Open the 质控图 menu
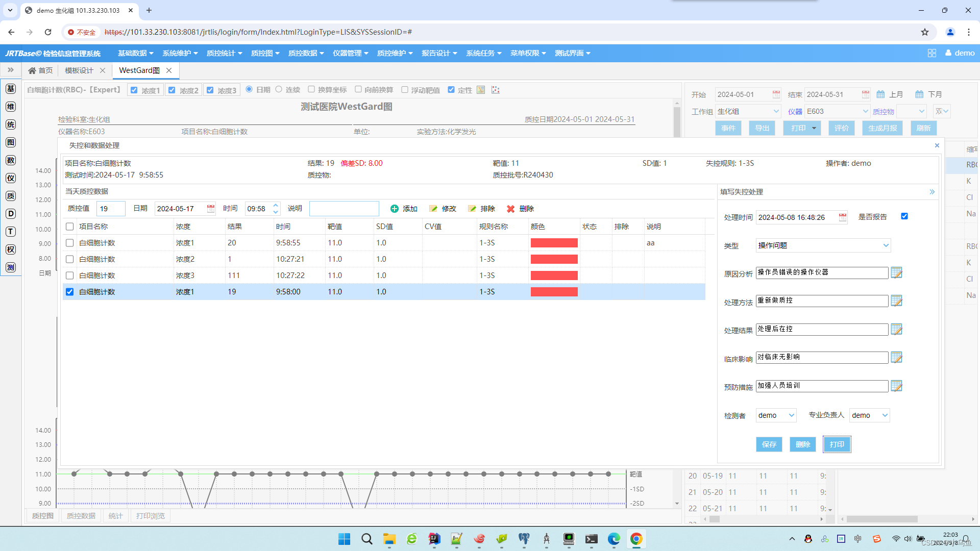Screen dimensions: 980x551 click(x=265, y=53)
